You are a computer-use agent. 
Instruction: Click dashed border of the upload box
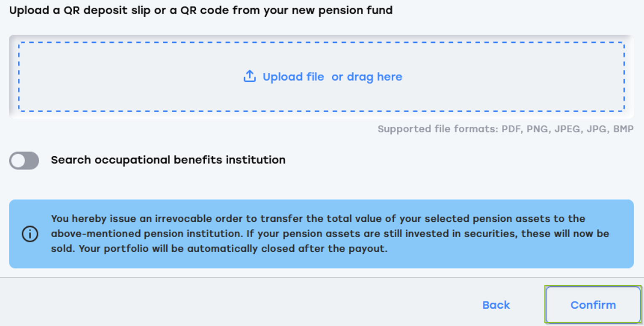point(321,42)
